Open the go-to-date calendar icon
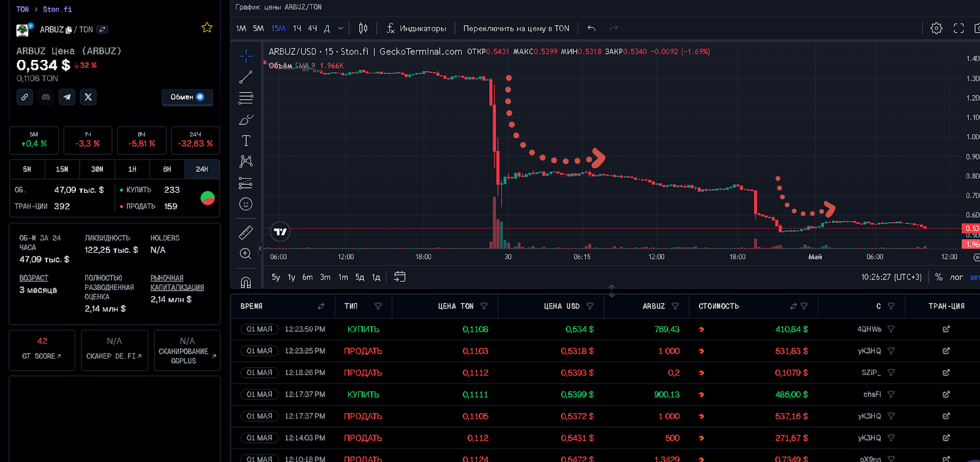The height and width of the screenshot is (462, 980). (x=399, y=277)
